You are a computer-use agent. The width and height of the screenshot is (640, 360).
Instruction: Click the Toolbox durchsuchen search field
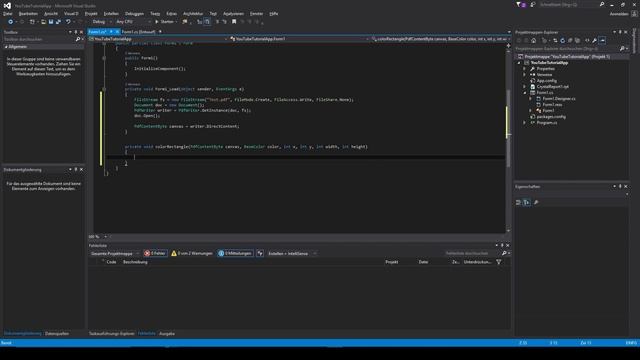39,39
